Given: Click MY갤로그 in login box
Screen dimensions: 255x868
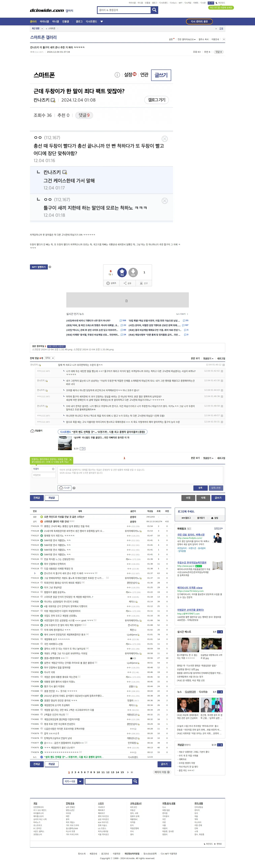Looking at the screenshot, I should click(x=186, y=518).
